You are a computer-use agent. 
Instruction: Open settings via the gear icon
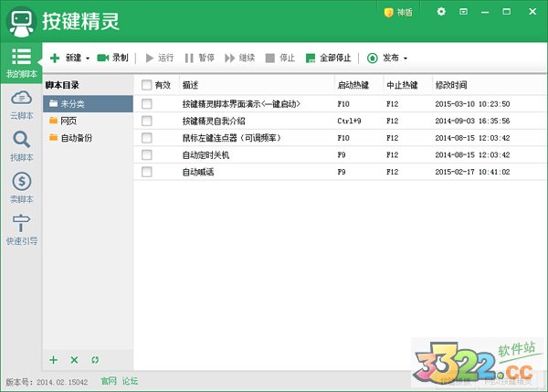pyautogui.click(x=441, y=12)
